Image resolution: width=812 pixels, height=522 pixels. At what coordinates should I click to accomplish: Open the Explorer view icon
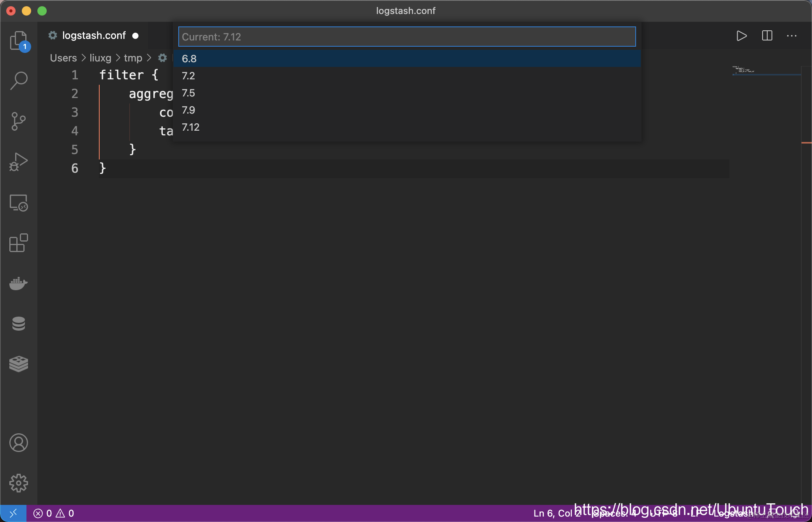[18, 40]
